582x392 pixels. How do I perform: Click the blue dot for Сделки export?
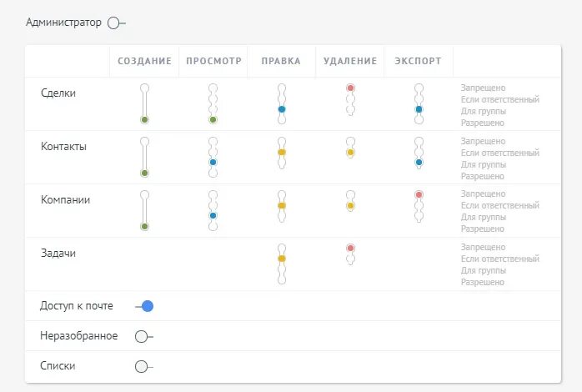click(419, 109)
